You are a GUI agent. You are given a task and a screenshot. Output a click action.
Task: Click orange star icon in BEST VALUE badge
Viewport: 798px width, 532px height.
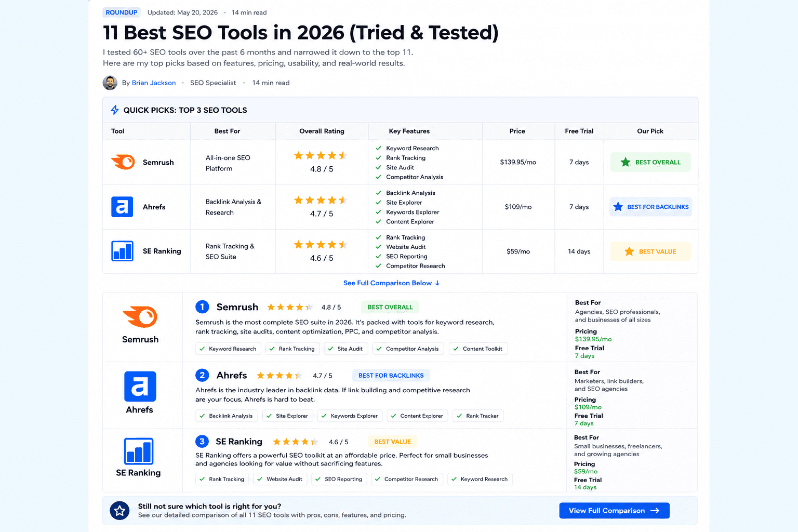(629, 251)
